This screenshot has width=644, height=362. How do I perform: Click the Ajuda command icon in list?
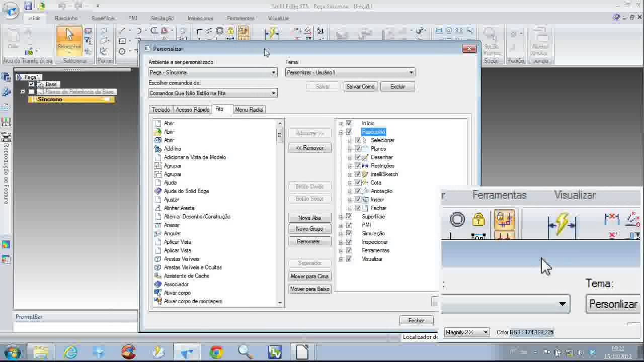[x=158, y=183]
